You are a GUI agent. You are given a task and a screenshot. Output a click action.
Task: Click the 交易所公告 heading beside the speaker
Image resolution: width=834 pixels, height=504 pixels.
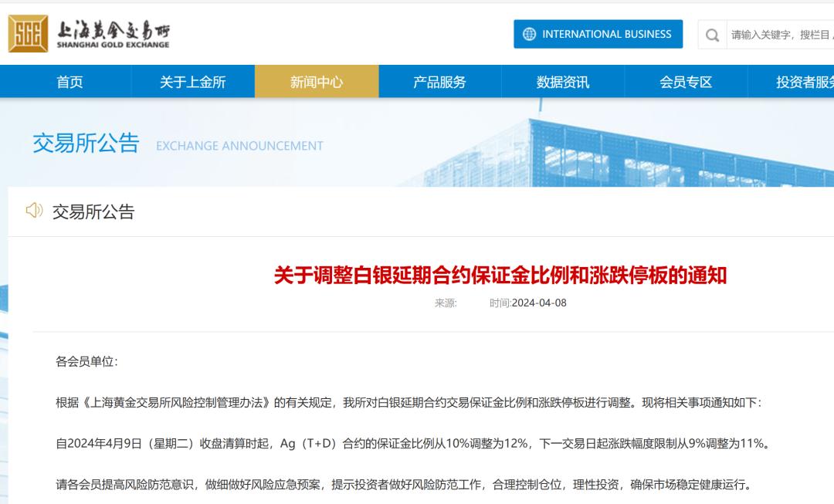[93, 211]
